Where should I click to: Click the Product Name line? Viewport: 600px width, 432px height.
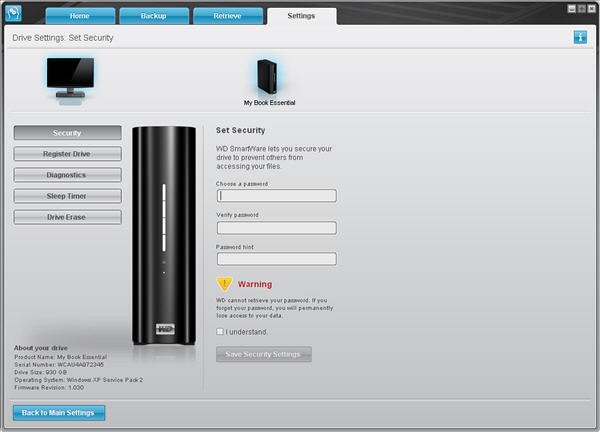point(60,357)
